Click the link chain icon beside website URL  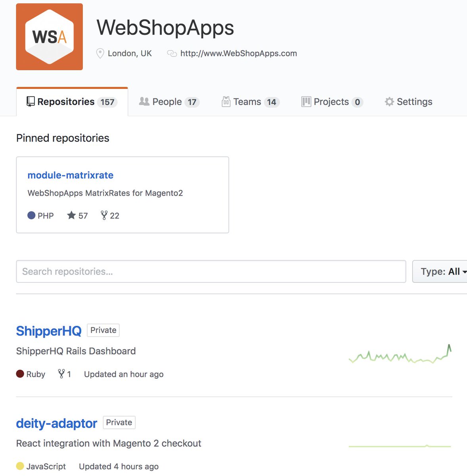click(172, 54)
